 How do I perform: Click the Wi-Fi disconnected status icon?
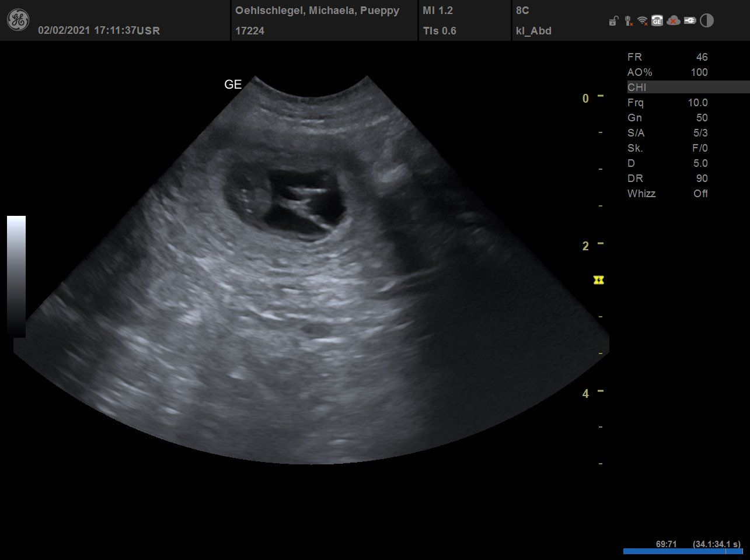[x=643, y=21]
